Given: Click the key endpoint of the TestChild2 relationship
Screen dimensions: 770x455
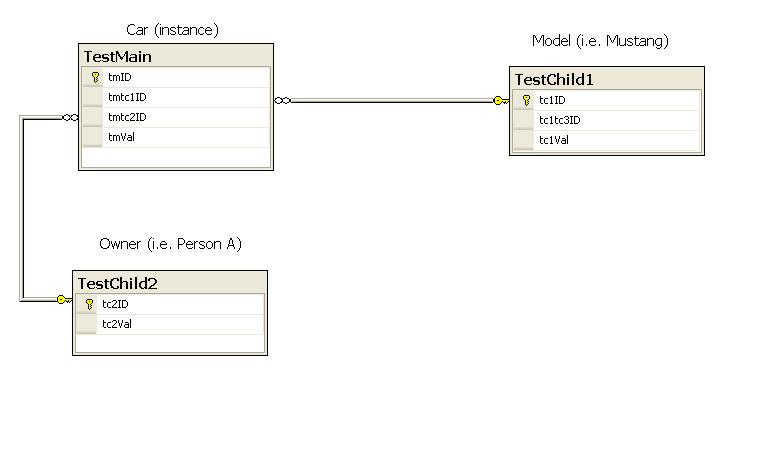Looking at the screenshot, I should (x=63, y=299).
